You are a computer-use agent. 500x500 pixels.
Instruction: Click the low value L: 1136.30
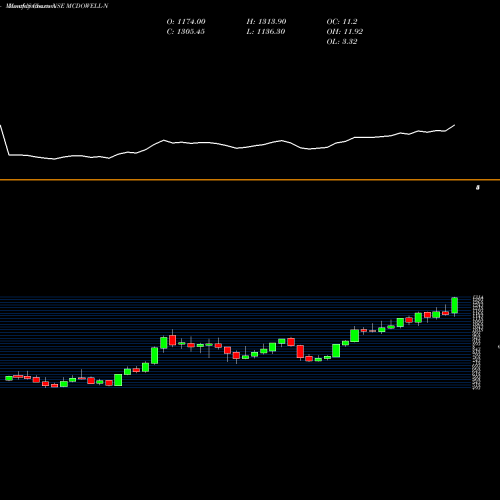click(266, 32)
